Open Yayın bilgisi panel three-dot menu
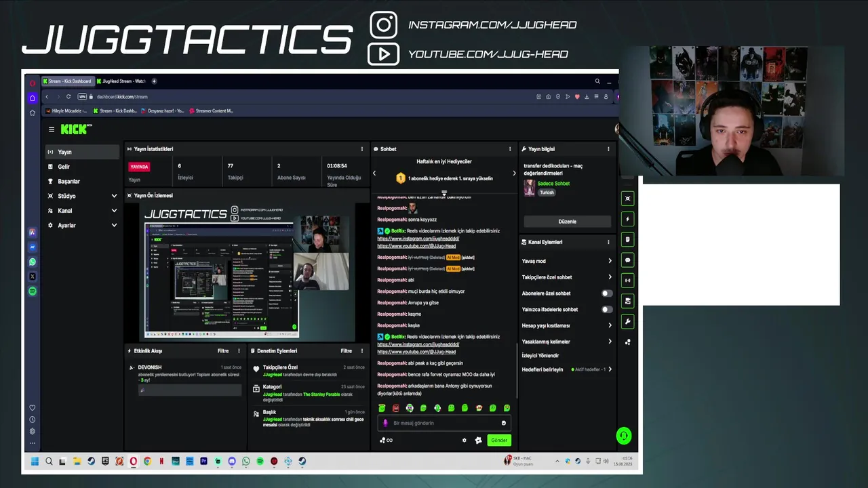This screenshot has height=488, width=868. pyautogui.click(x=608, y=149)
